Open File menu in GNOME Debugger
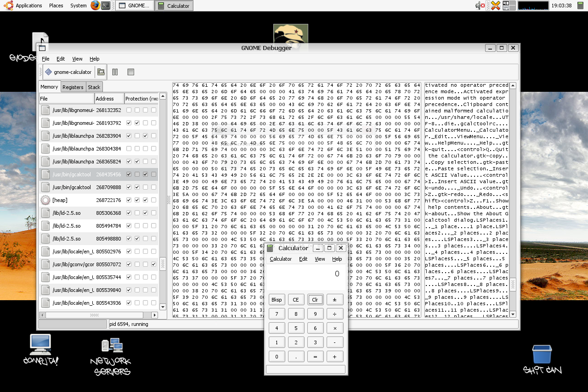588x392 pixels. (x=45, y=59)
